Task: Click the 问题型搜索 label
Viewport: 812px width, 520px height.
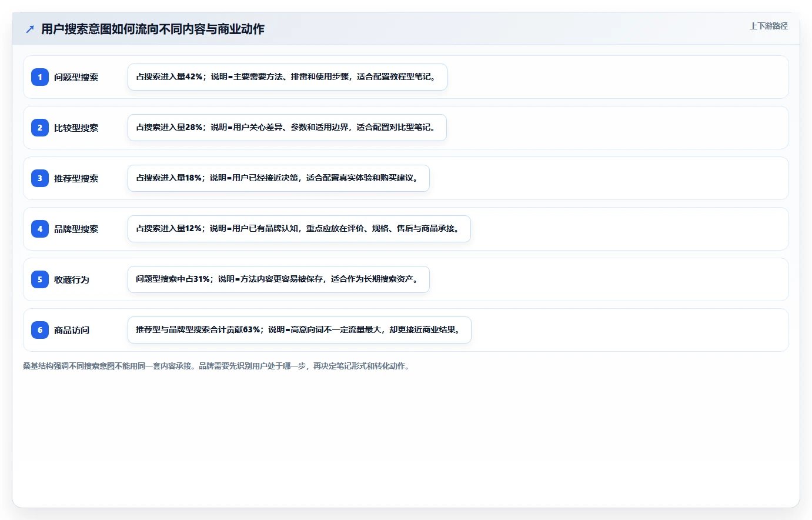Action: tap(76, 77)
